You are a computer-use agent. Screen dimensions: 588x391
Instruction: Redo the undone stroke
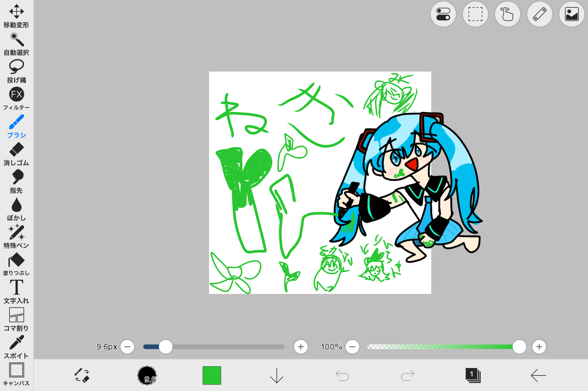pos(408,375)
